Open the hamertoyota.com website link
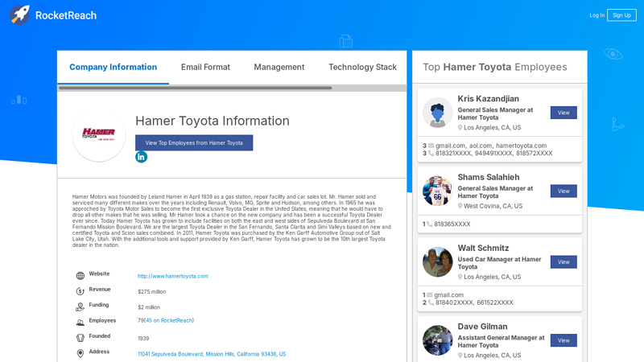 [x=173, y=276]
